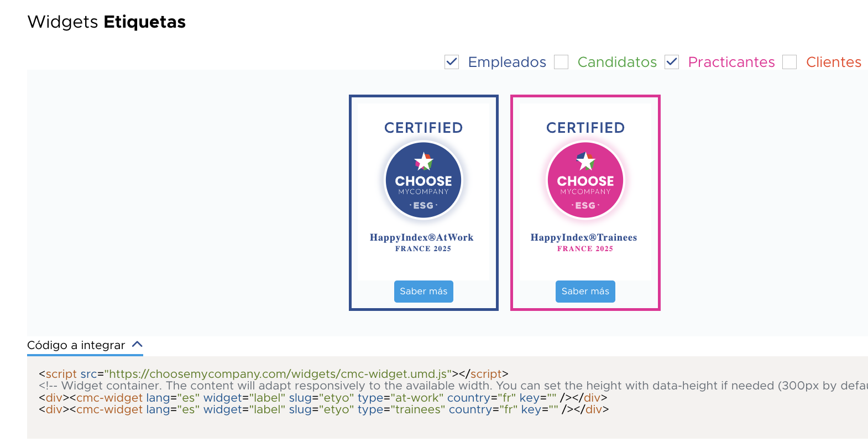Click the trainees cmc-widget code line
This screenshot has width=868, height=447.
pyautogui.click(x=323, y=410)
